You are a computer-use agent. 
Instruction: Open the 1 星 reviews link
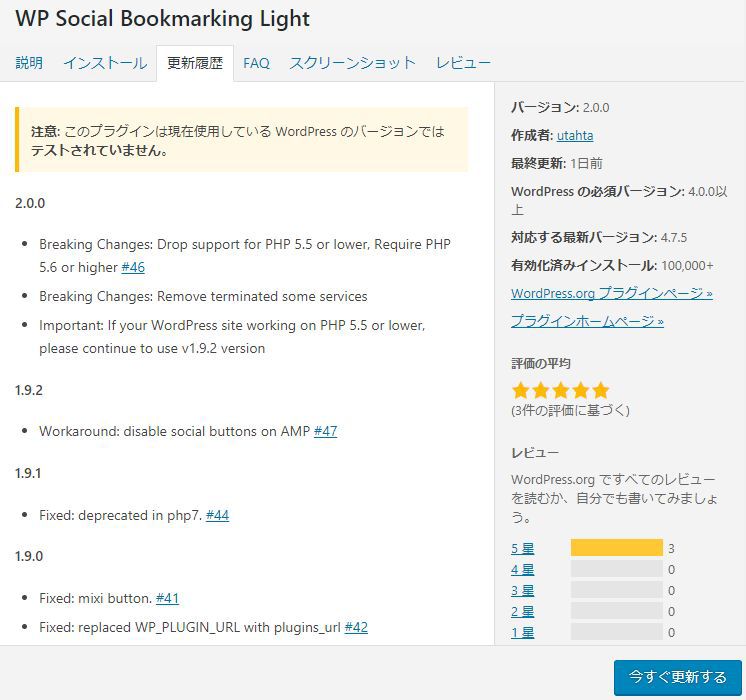coord(522,632)
